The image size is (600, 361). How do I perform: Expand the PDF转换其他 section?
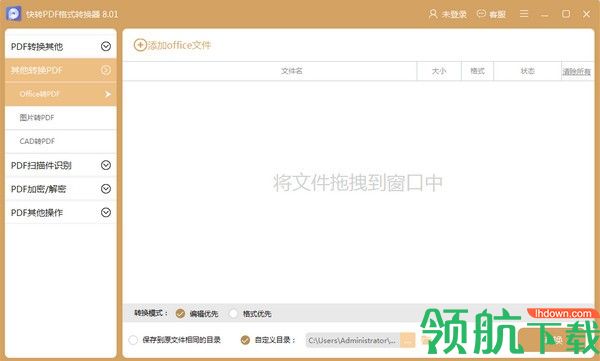click(x=60, y=46)
